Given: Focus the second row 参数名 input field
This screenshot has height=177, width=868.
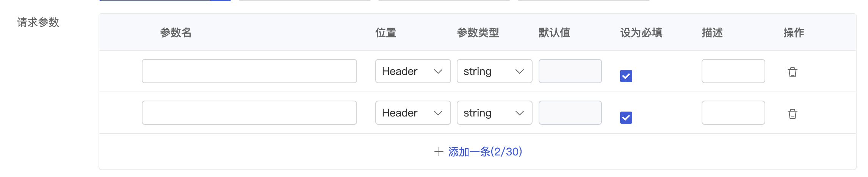Looking at the screenshot, I should [x=249, y=113].
